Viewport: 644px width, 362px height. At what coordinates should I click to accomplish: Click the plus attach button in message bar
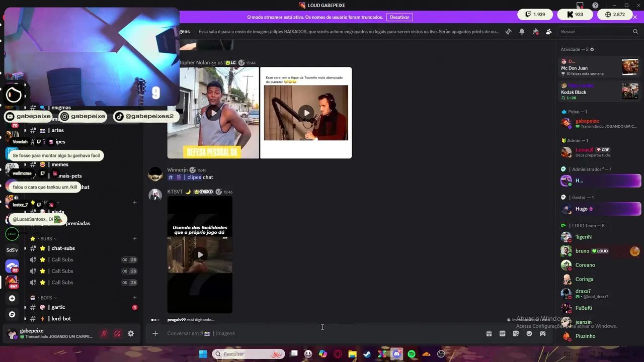point(155,333)
